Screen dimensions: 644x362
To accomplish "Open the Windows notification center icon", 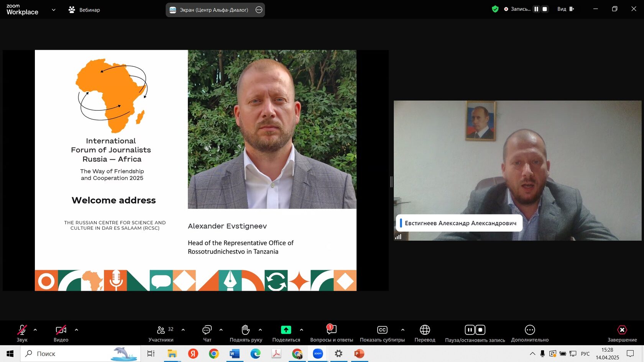I will click(x=630, y=354).
